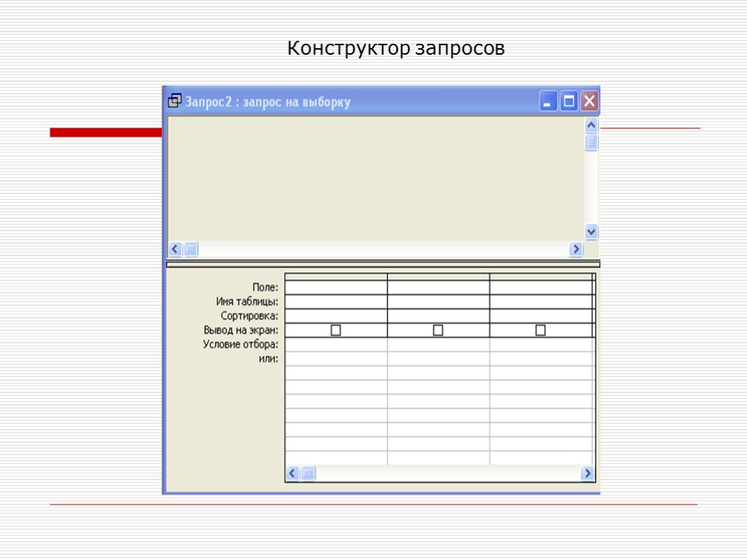The image size is (747, 560).
Task: Click Имя таблицы cell in second column
Action: point(438,302)
